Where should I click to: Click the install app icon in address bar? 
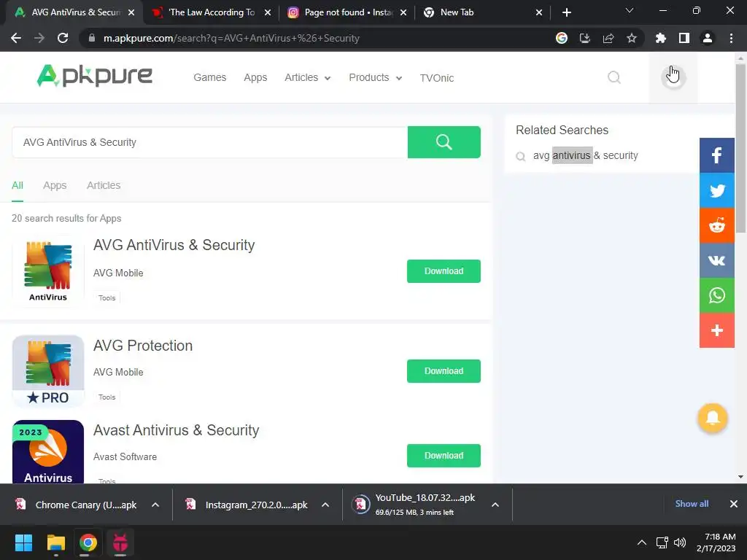click(584, 38)
